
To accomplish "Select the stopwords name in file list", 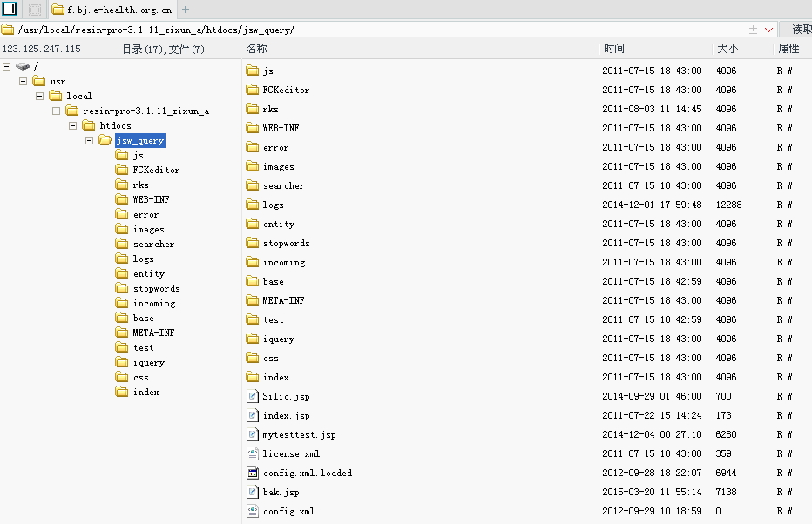I will pos(287,243).
